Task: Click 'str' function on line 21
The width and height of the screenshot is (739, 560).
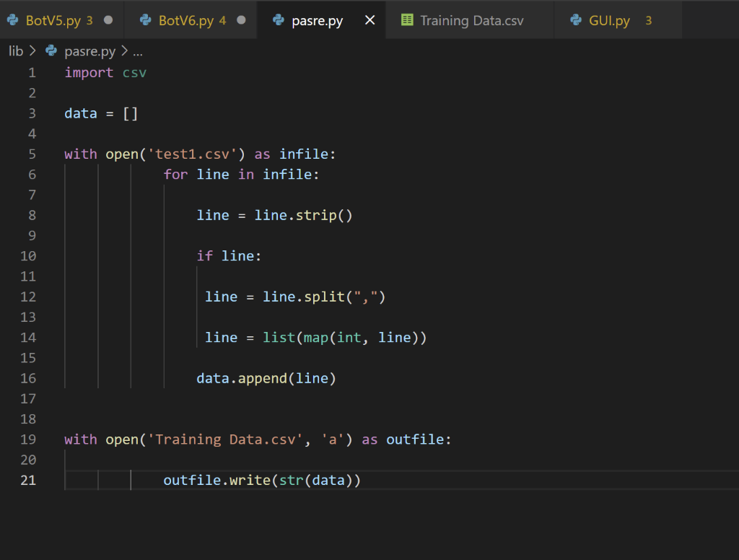Action: pyautogui.click(x=292, y=481)
